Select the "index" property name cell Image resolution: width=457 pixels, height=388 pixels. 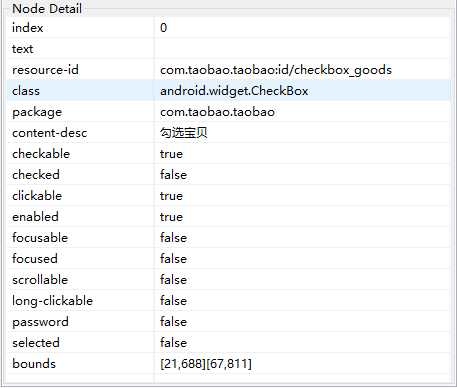tap(28, 28)
